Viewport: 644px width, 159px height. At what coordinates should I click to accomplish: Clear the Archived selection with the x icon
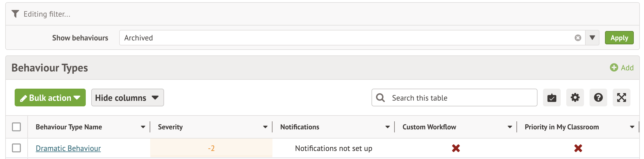(578, 38)
